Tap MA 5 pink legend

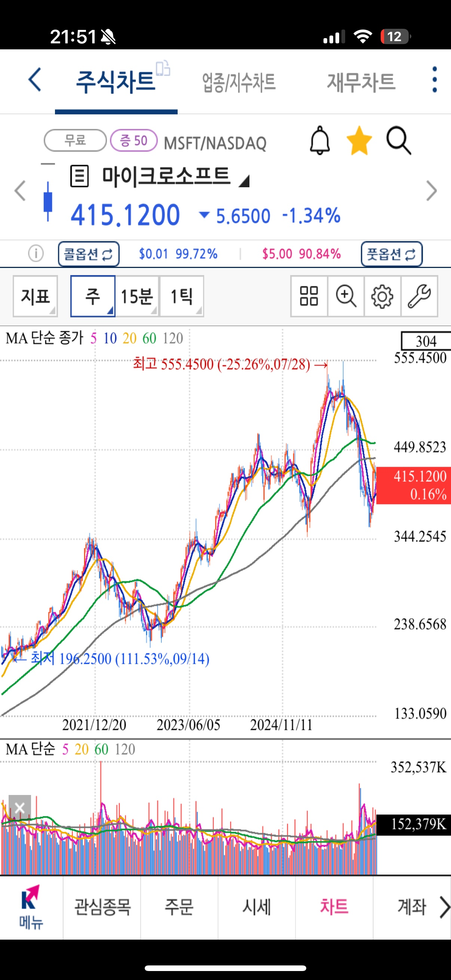pyautogui.click(x=93, y=338)
